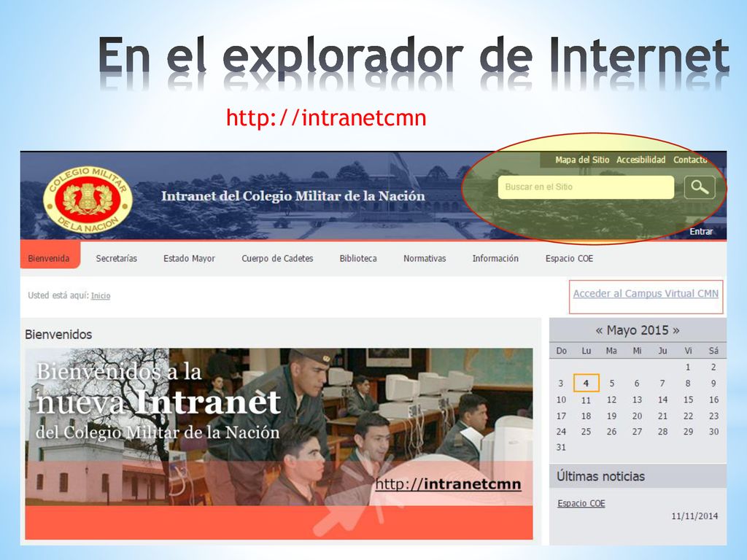The height and width of the screenshot is (560, 747).
Task: Select day 15 in the calendar
Action: pyautogui.click(x=688, y=400)
